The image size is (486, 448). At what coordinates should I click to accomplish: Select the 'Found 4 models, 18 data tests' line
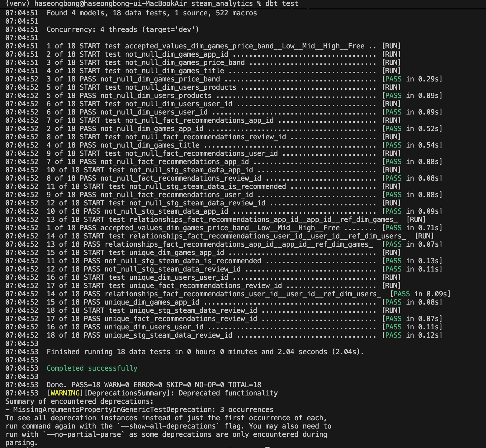pos(131,13)
